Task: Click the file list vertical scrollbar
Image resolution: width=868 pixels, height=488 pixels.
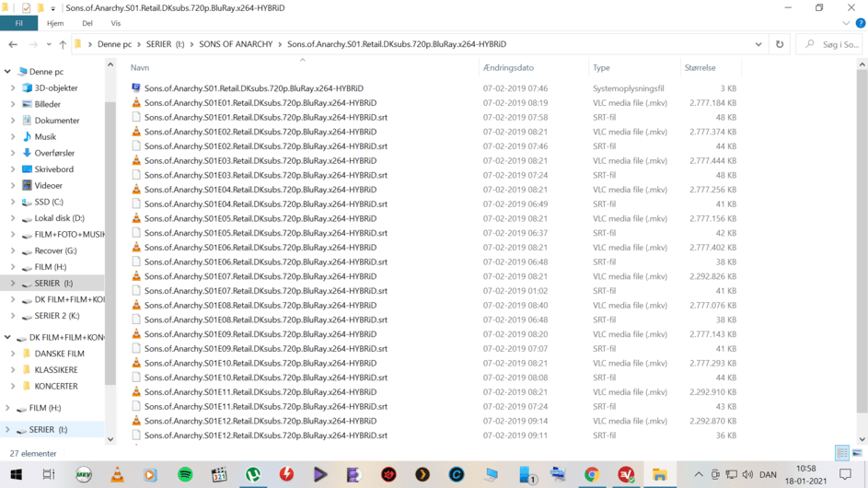Action: pos(862,241)
